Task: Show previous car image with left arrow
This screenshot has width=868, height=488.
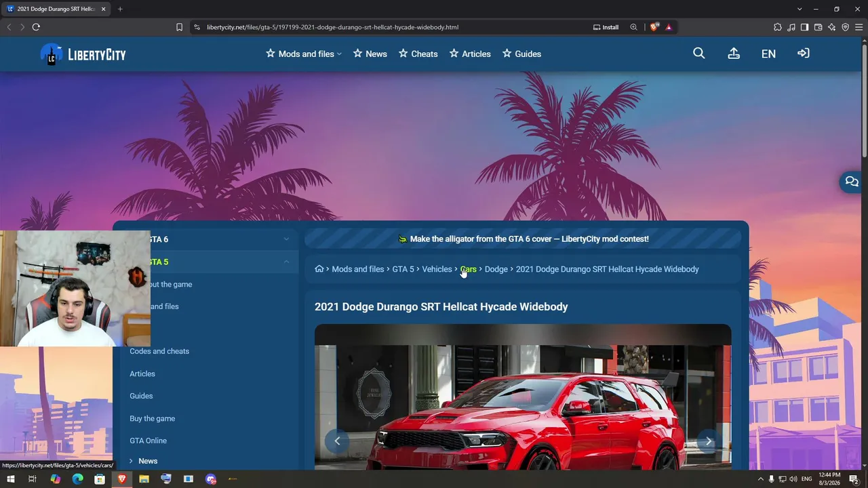Action: point(337,441)
